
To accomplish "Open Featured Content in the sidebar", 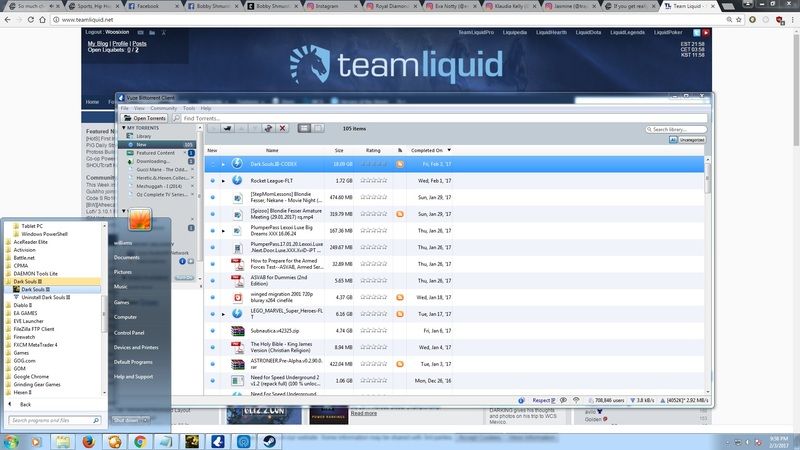I will coord(158,153).
